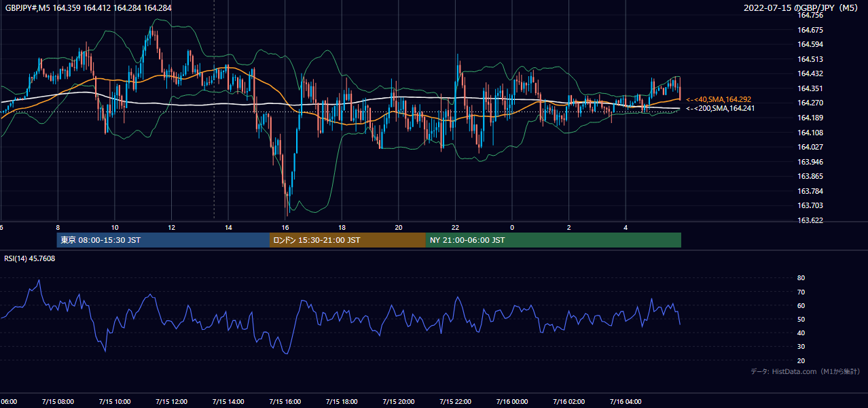Click hour tick 22 under the price chart

click(x=456, y=227)
